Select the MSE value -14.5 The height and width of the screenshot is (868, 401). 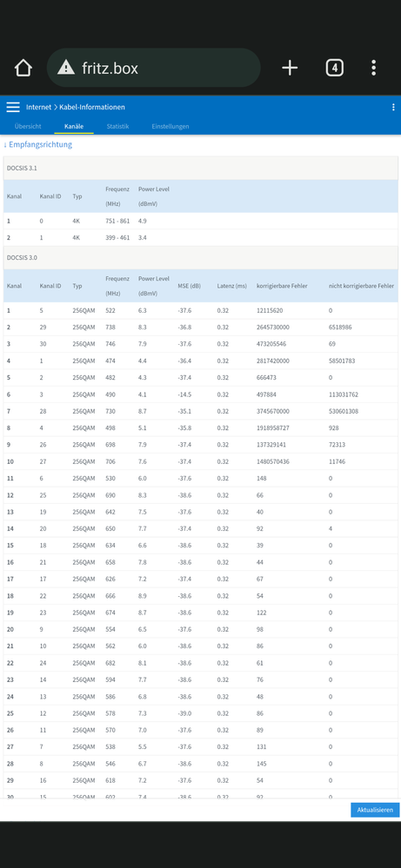[x=185, y=394]
